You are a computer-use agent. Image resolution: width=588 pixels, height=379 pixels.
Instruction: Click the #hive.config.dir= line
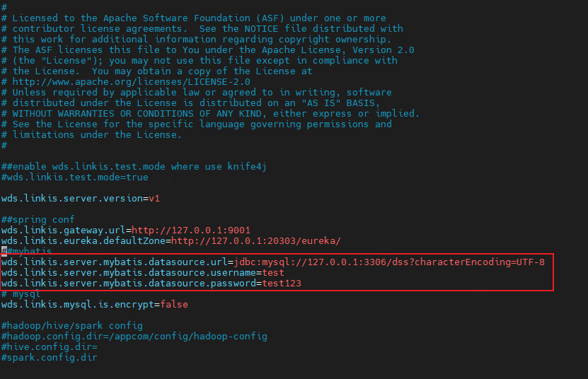(x=50, y=347)
